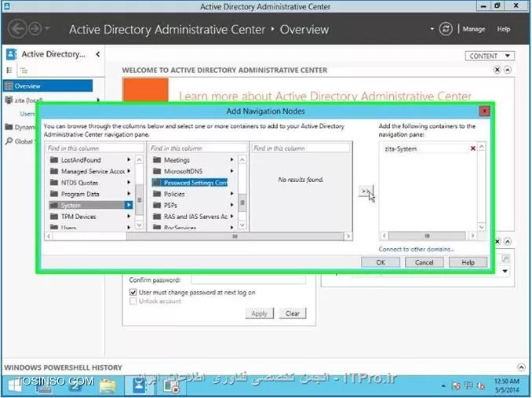Click the MicrosoftDNS folder icon
This screenshot has height=398, width=532.
pos(157,171)
